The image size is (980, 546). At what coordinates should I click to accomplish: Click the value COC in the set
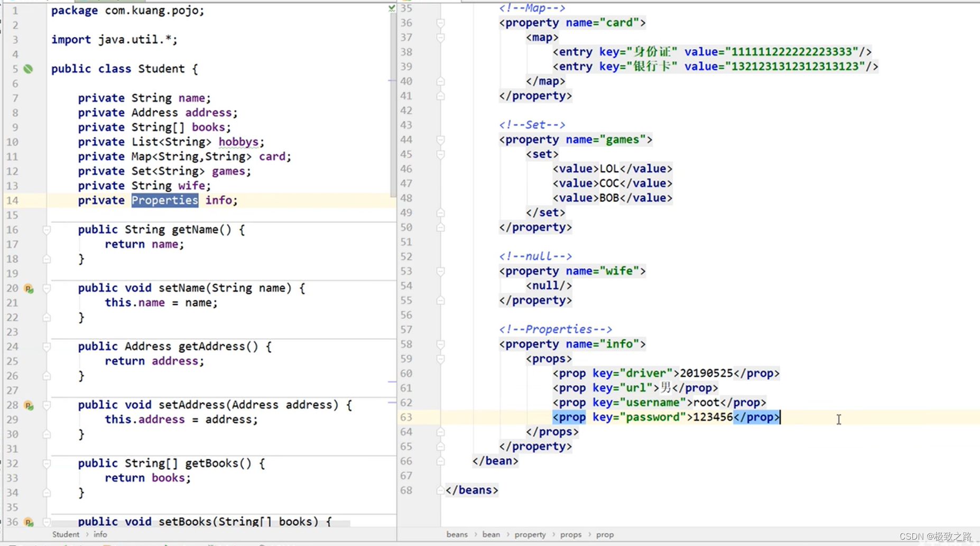[609, 183]
